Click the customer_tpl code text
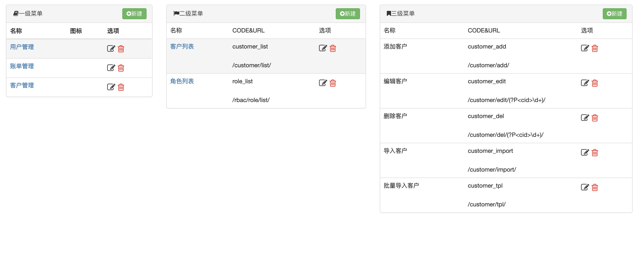 [485, 186]
